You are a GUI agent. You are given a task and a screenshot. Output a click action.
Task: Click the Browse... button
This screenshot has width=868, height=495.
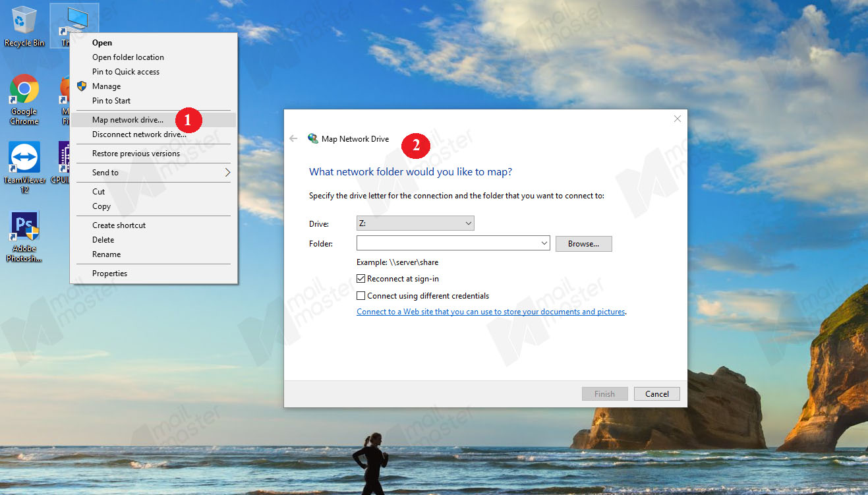tap(584, 244)
